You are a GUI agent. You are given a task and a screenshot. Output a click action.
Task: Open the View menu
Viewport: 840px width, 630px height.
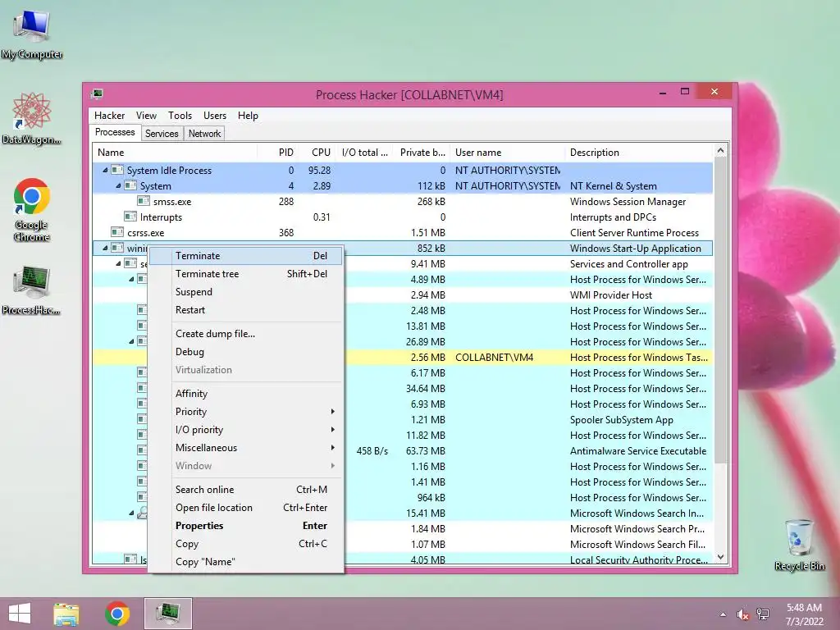coord(146,115)
